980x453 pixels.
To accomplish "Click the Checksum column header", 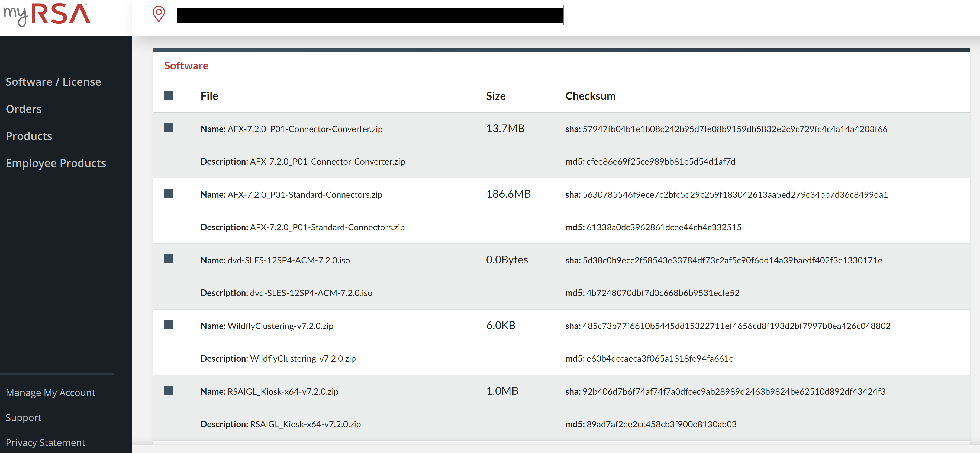I will (590, 95).
